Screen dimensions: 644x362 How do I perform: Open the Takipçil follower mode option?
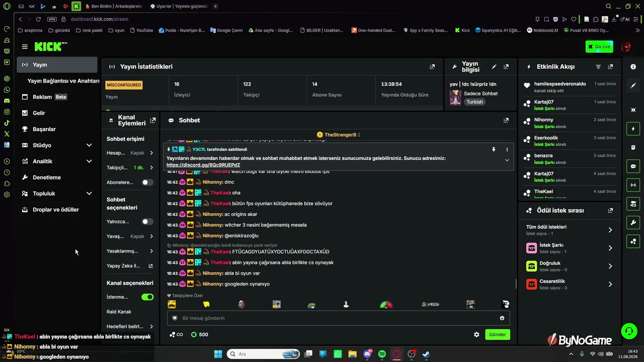pyautogui.click(x=130, y=167)
